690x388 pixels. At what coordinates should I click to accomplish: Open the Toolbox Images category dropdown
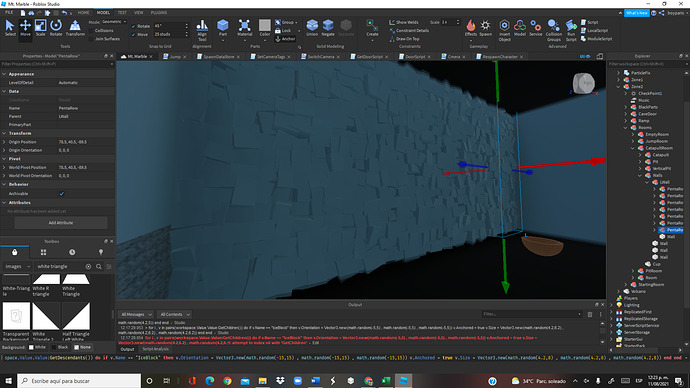click(x=17, y=266)
